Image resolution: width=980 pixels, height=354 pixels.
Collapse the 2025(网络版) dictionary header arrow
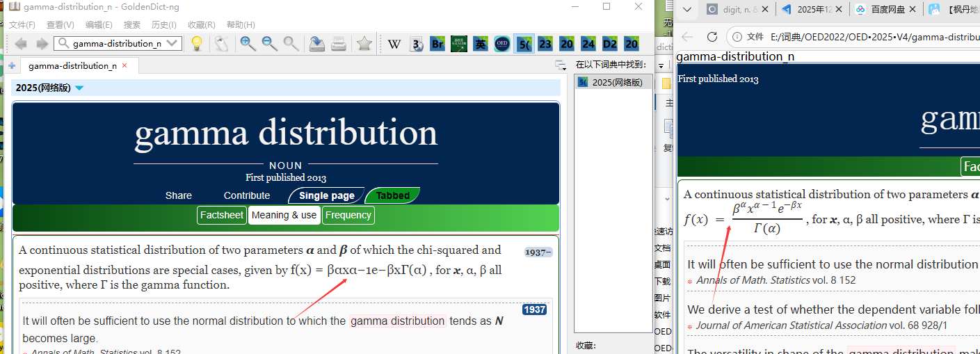[79, 88]
